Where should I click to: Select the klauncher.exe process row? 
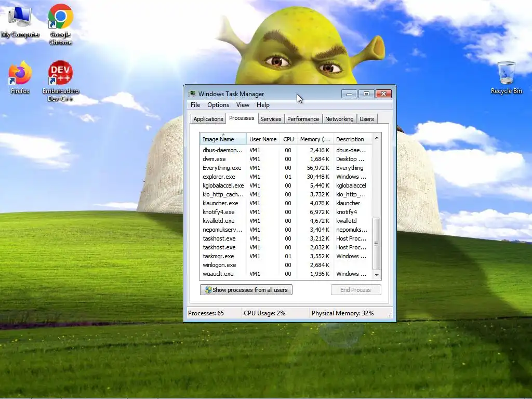point(286,203)
